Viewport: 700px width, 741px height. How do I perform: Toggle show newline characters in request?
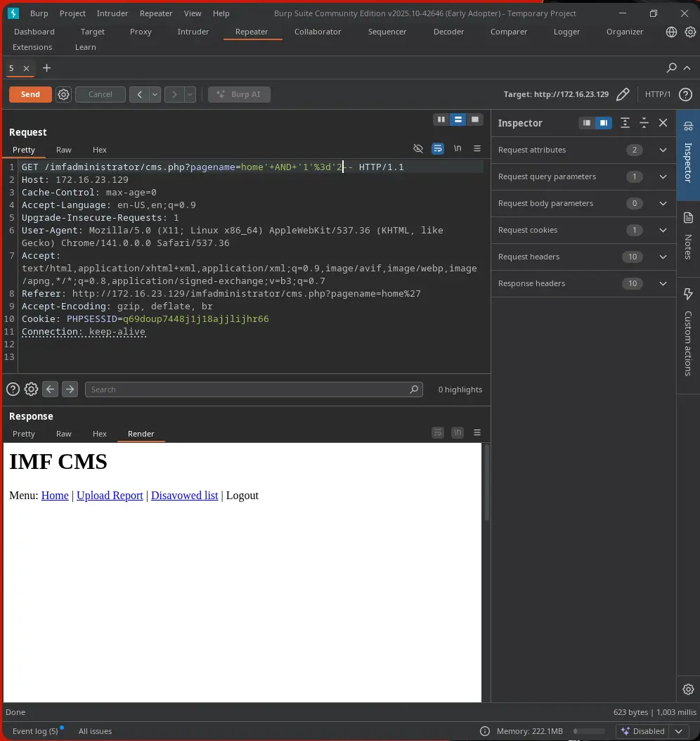coord(458,148)
